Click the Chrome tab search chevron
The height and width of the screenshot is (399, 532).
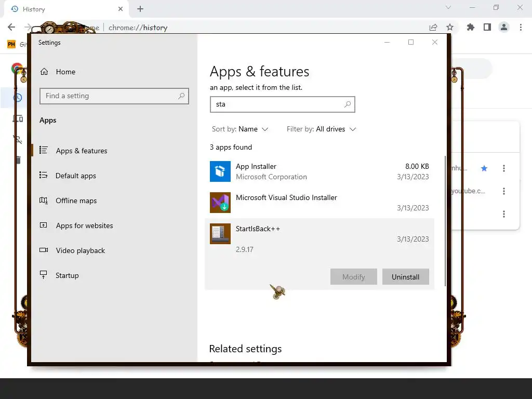coord(448,7)
